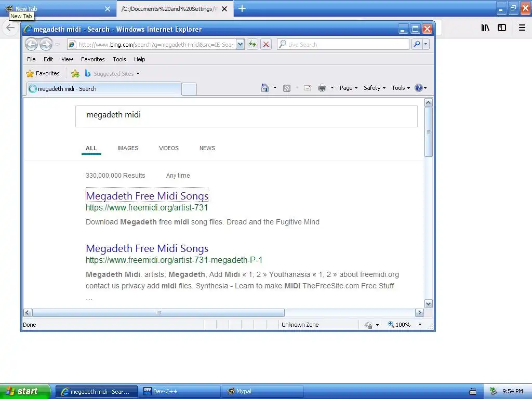Viewport: 532px width, 399px height.
Task: Expand zoom level dropdown arrow
Action: pyautogui.click(x=420, y=325)
